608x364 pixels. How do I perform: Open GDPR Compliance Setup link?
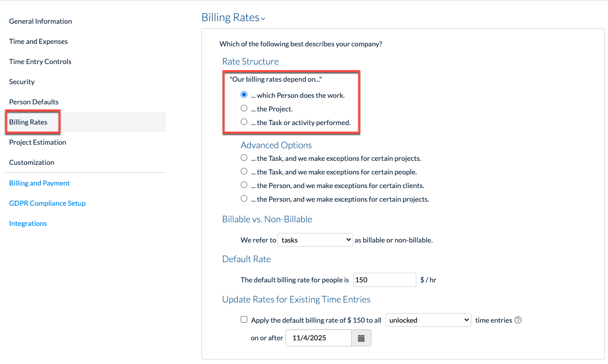tap(47, 203)
